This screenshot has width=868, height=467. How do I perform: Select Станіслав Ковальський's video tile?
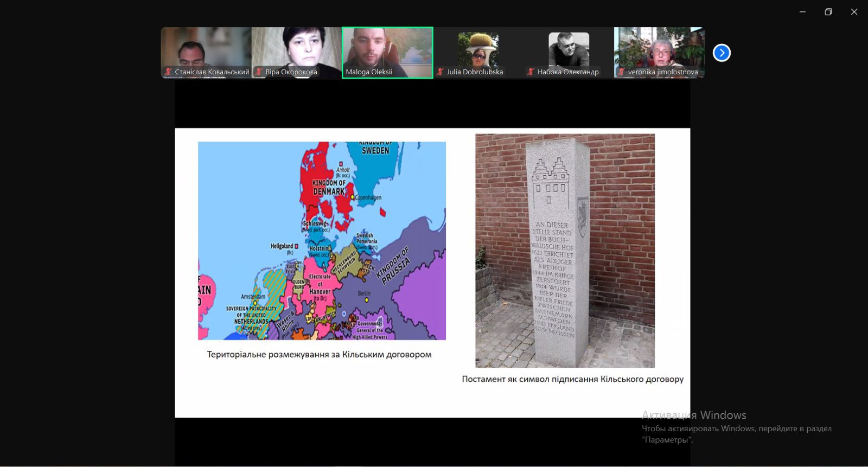(206, 53)
